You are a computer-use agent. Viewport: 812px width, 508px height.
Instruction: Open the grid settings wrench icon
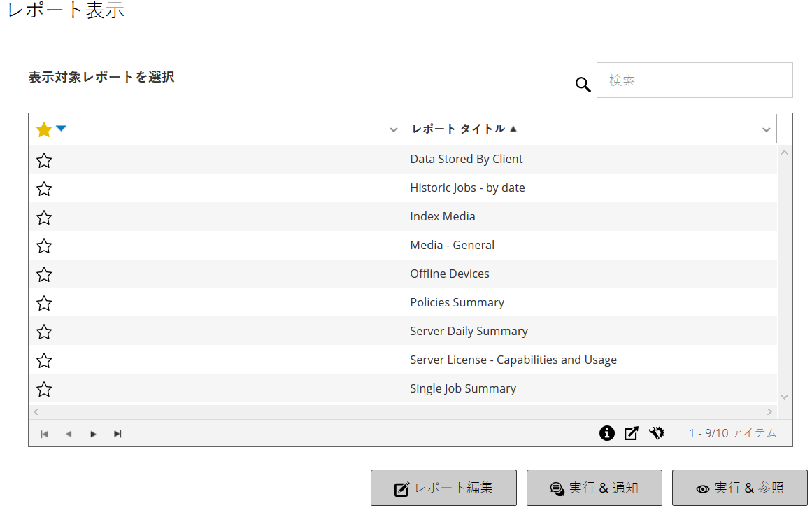(656, 433)
